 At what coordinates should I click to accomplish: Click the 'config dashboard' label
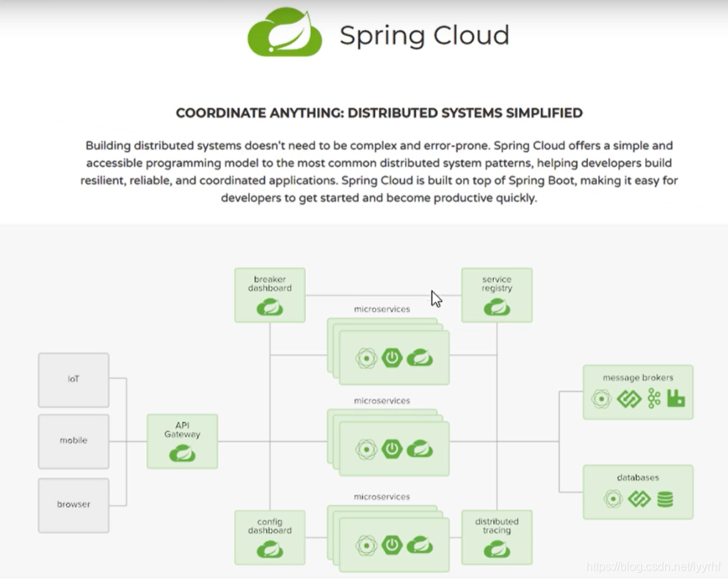[270, 526]
